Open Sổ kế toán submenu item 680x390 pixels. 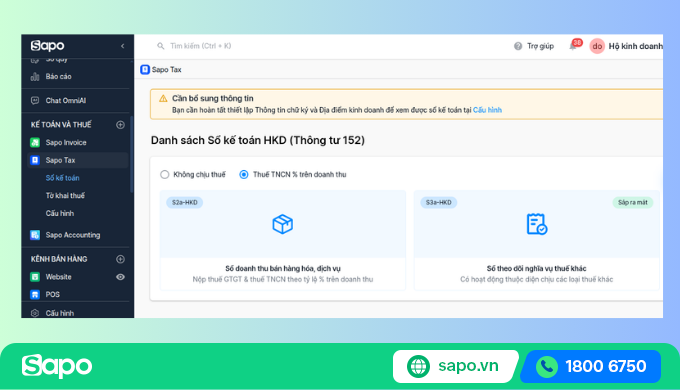pyautogui.click(x=62, y=178)
